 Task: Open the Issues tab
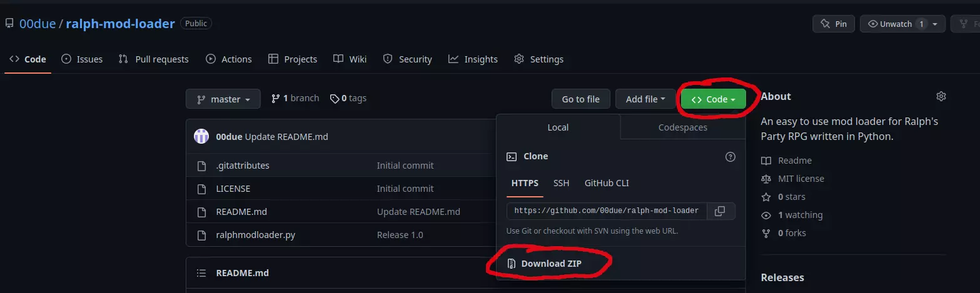click(x=82, y=59)
